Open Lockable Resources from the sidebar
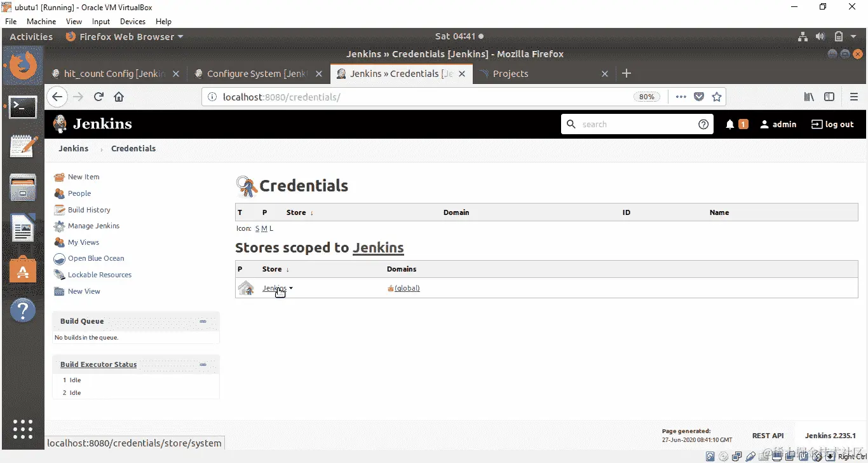This screenshot has height=463, width=868. (x=99, y=274)
